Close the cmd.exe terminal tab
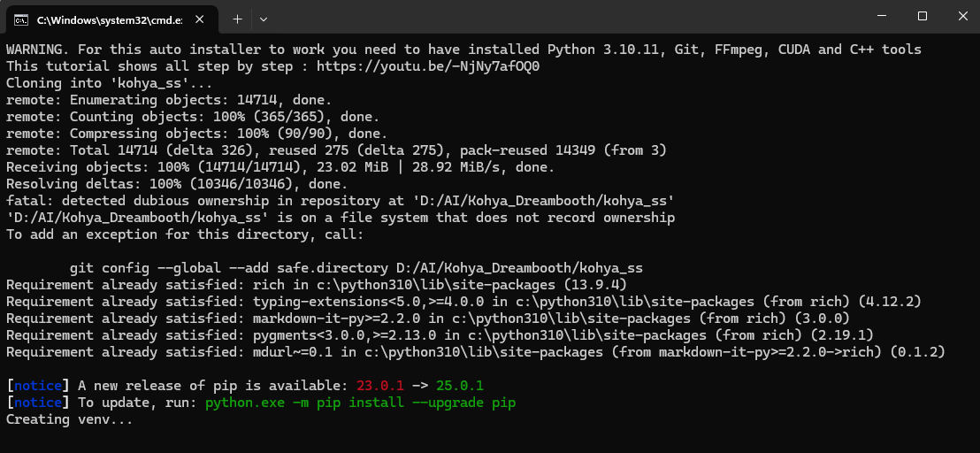 [199, 19]
